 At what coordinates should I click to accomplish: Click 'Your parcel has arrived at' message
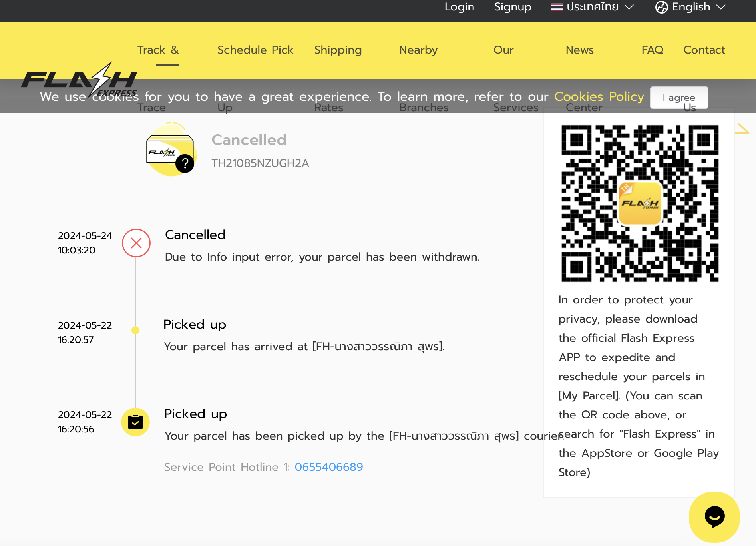pyautogui.click(x=304, y=346)
